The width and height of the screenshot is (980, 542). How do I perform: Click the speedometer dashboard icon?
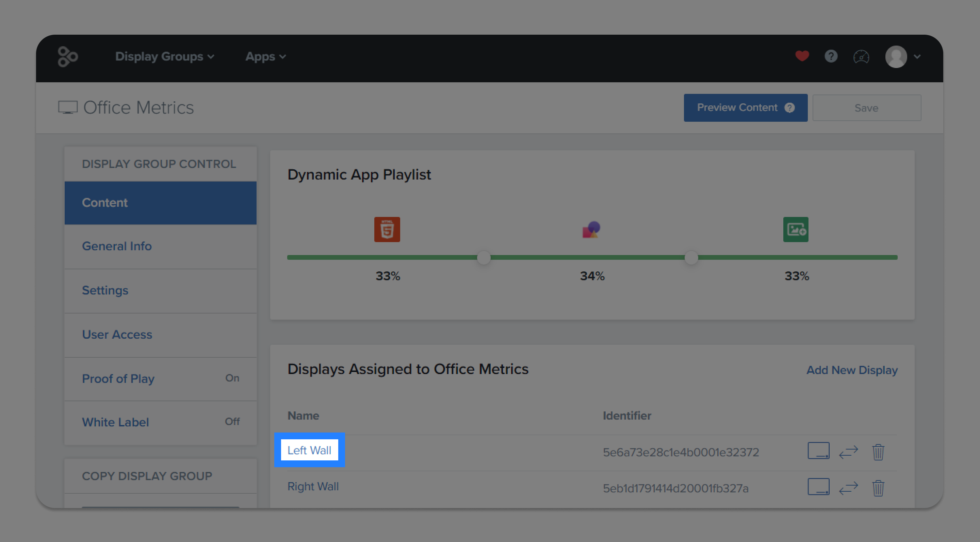[x=861, y=57]
